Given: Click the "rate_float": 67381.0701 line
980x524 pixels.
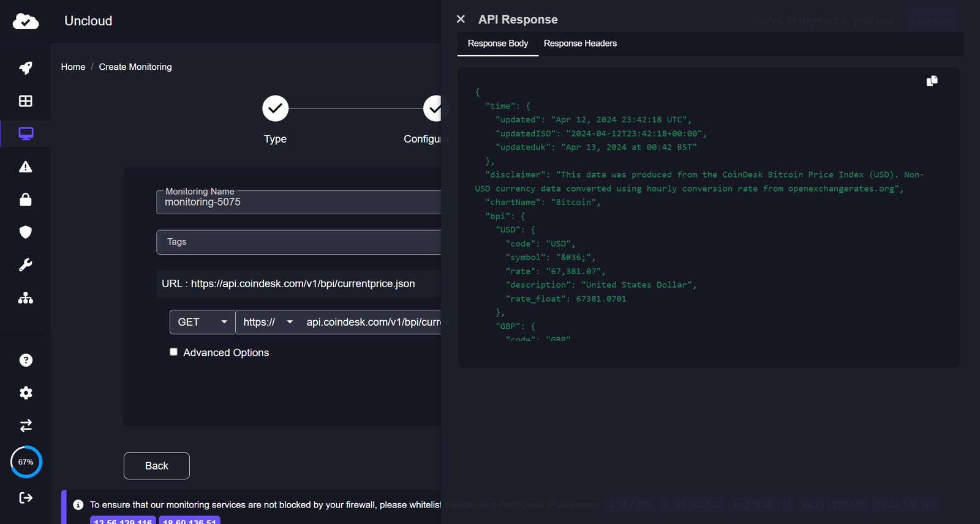Looking at the screenshot, I should tap(566, 299).
